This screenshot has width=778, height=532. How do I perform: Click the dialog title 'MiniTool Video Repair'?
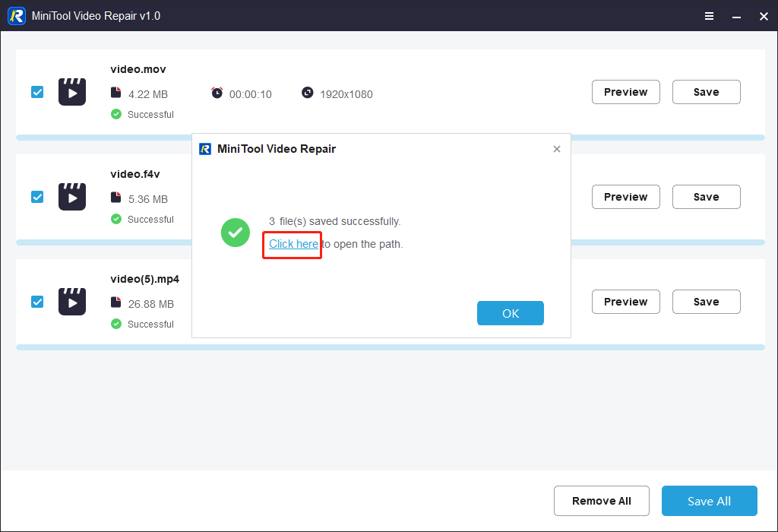tap(277, 149)
